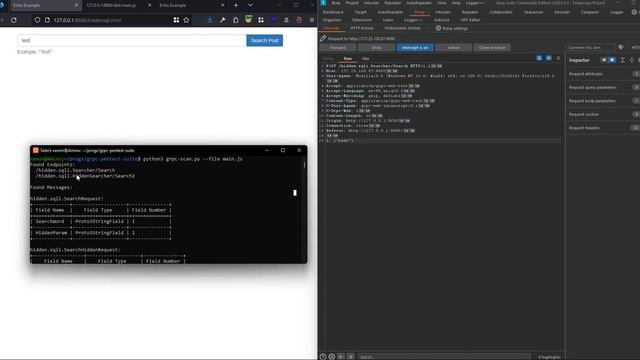Click the Open browser button

492,48
